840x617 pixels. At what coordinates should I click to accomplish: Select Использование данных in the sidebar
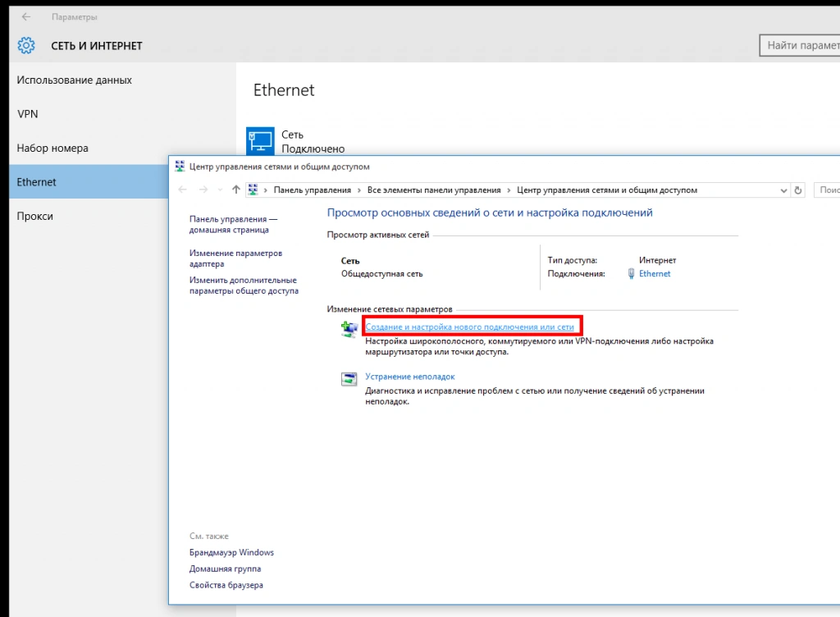(x=75, y=80)
